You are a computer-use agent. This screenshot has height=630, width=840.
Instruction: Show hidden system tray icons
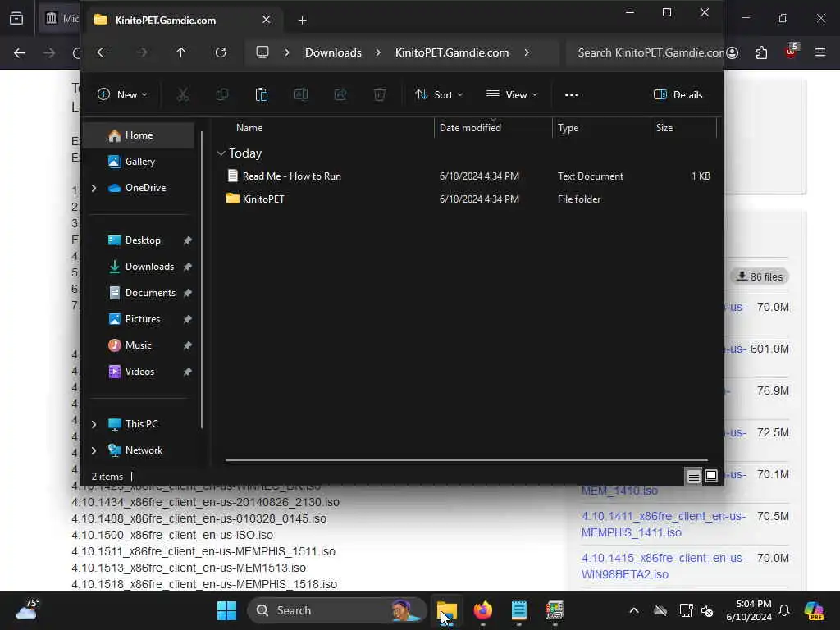(634, 610)
